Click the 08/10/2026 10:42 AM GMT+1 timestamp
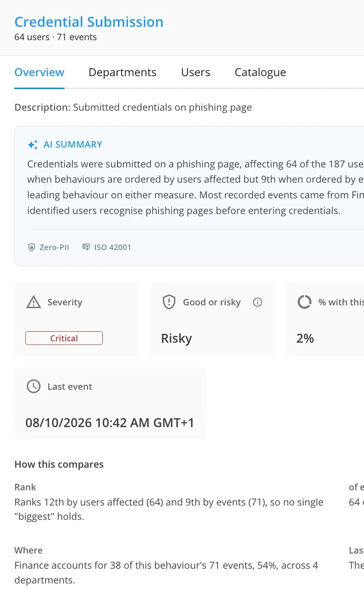Screen dimensions: 364x595 coord(110,423)
